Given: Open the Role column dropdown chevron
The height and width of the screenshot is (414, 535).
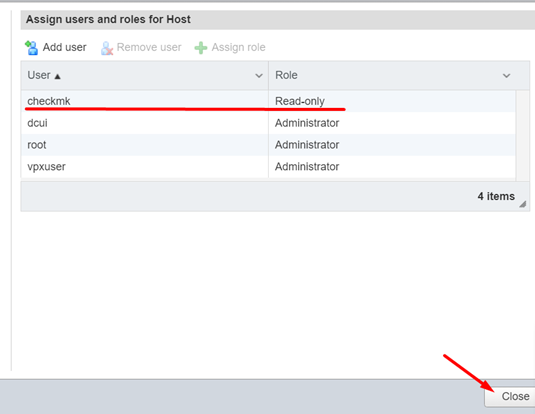Looking at the screenshot, I should (506, 75).
